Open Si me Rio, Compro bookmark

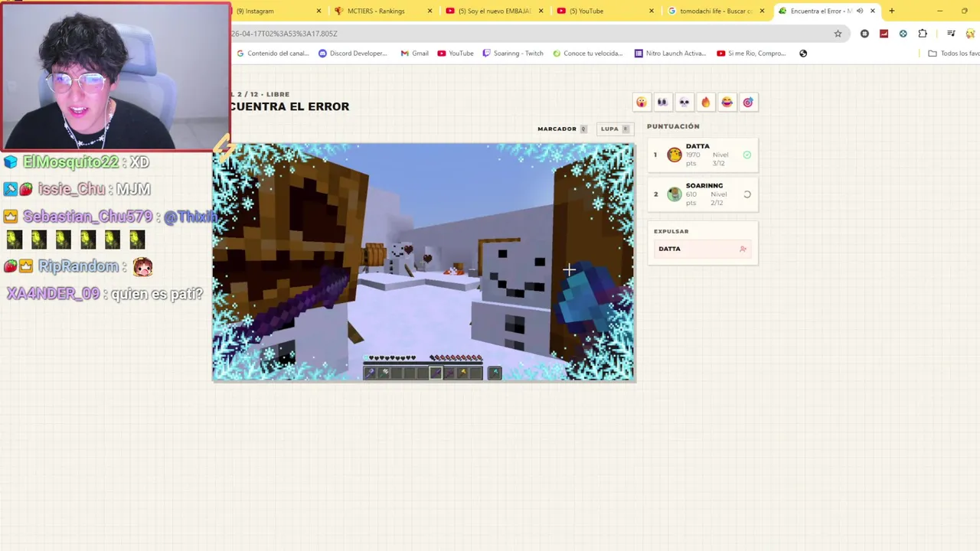pyautogui.click(x=751, y=54)
